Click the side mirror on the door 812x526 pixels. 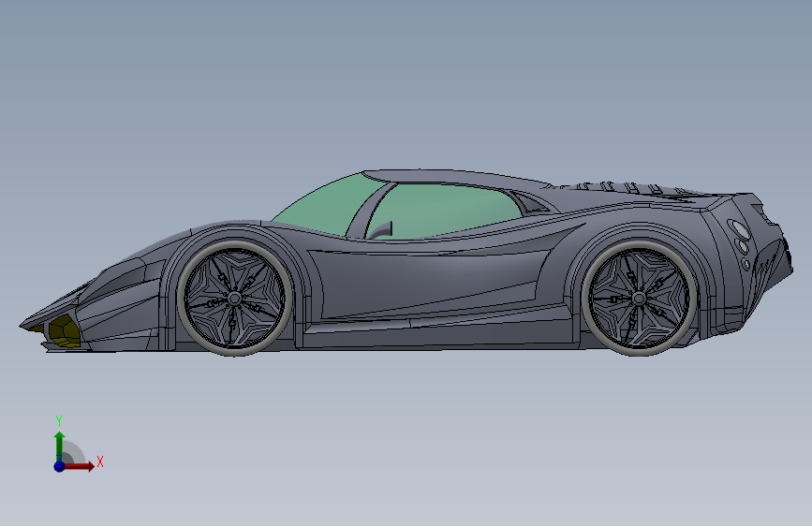tap(380, 230)
